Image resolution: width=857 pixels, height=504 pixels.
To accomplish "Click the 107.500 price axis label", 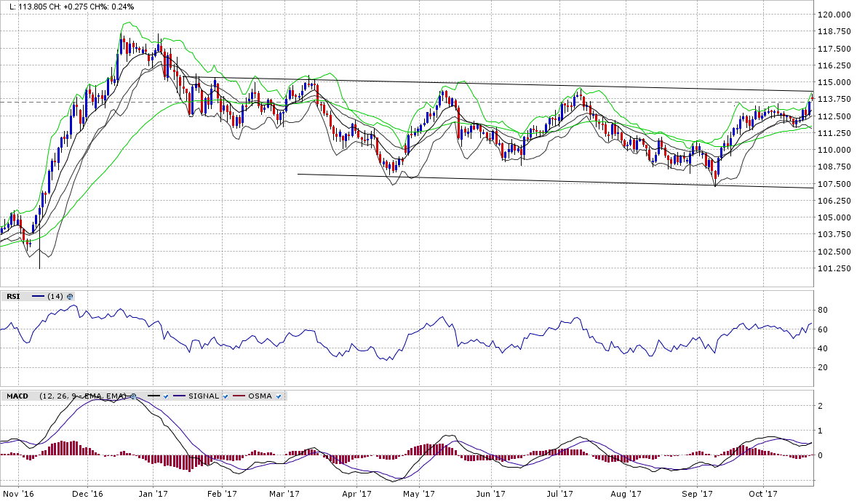I will point(834,184).
